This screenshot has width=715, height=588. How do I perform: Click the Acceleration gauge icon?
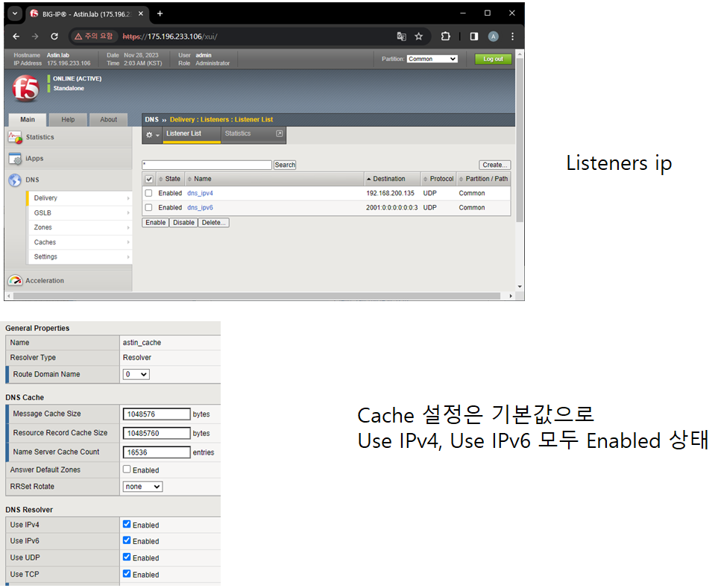click(15, 281)
